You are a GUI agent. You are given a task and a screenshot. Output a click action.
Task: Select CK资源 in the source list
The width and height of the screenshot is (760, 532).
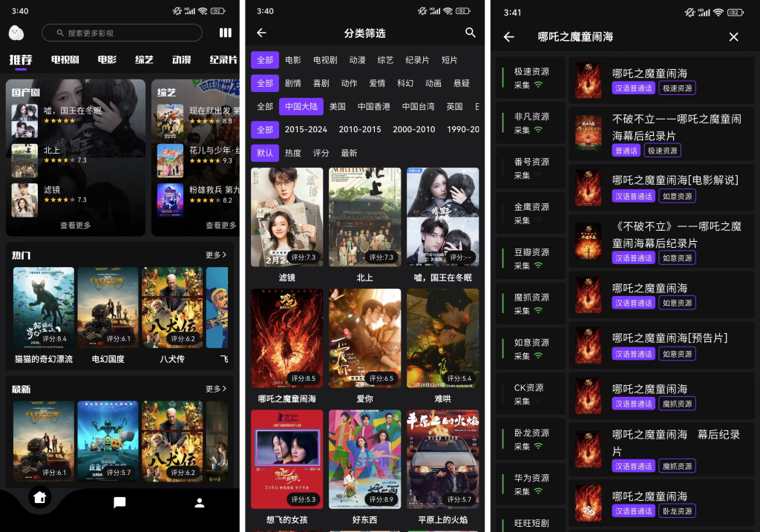tap(530, 394)
